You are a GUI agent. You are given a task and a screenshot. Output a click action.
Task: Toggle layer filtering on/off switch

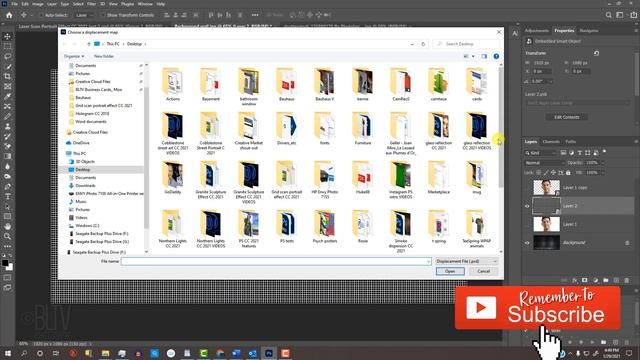tap(604, 152)
